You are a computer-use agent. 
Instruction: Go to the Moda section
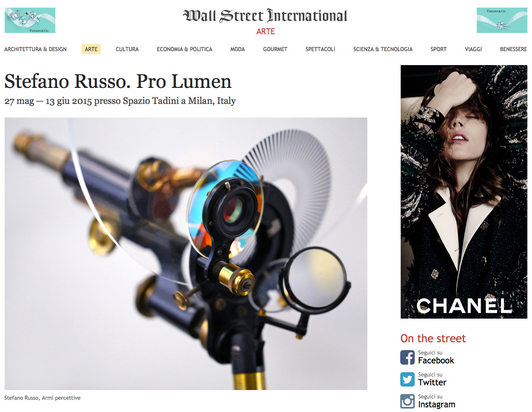[238, 49]
